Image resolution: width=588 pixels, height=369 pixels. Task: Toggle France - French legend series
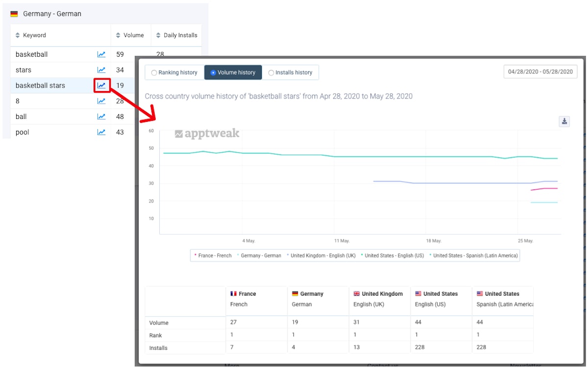coord(213,255)
